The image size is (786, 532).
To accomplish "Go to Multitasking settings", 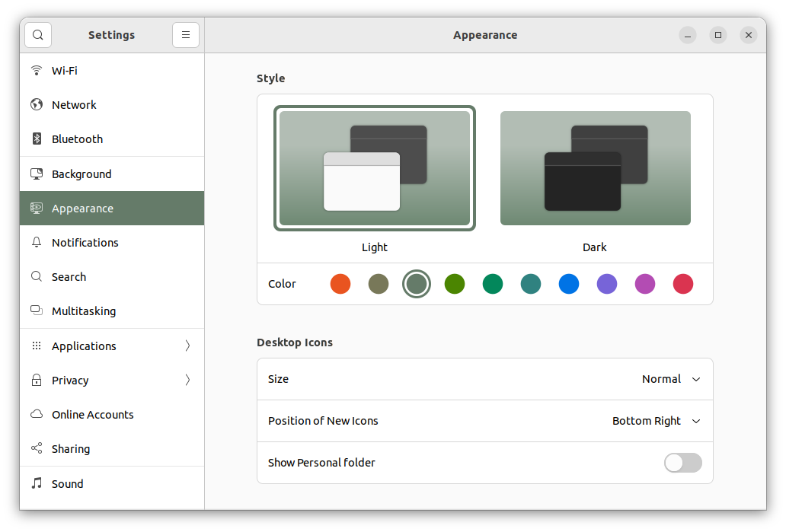I will (x=84, y=311).
